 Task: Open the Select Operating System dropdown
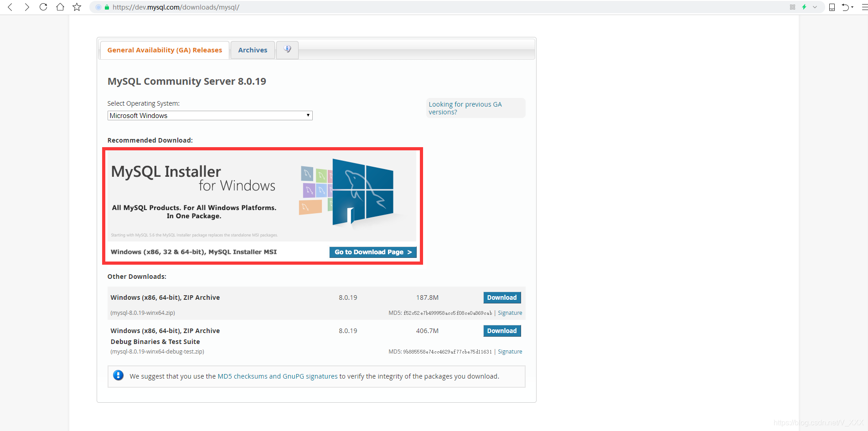[210, 116]
